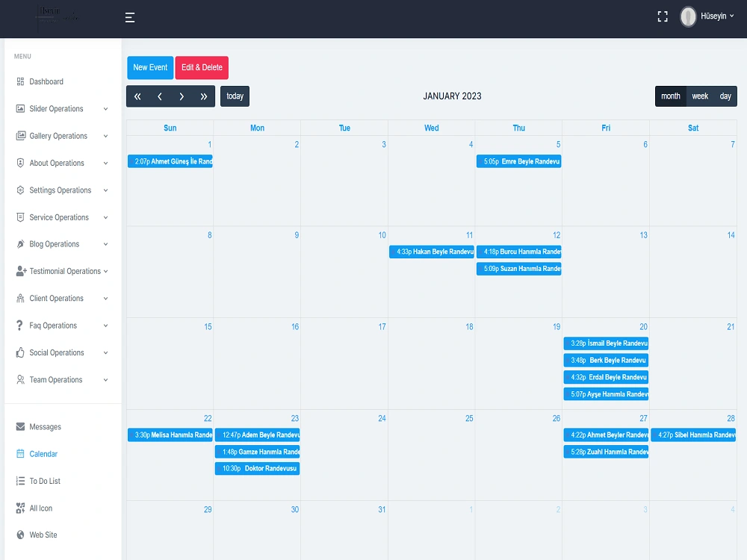
Task: Open Dashboard menu item
Action: tap(46, 81)
